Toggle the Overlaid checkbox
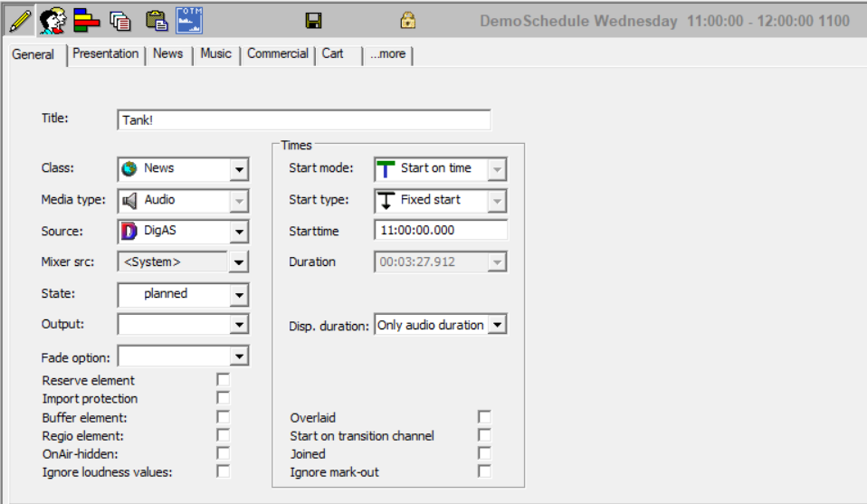This screenshot has width=867, height=504. (484, 417)
